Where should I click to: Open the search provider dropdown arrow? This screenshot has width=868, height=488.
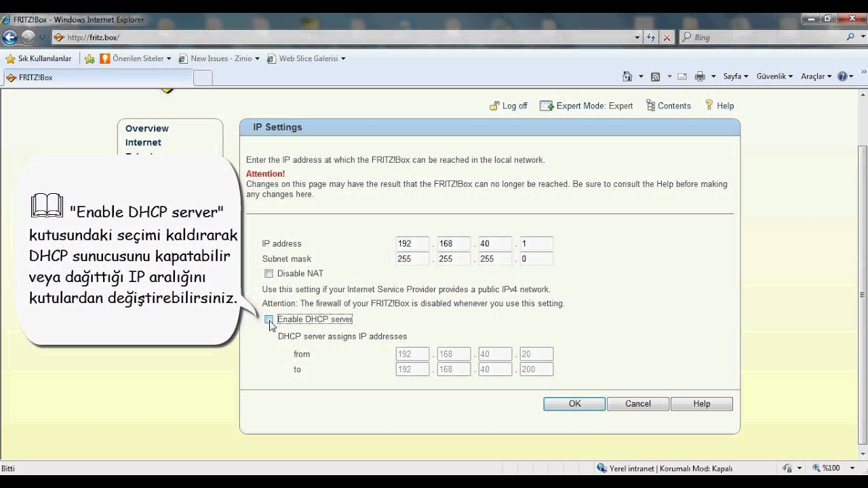[861, 37]
